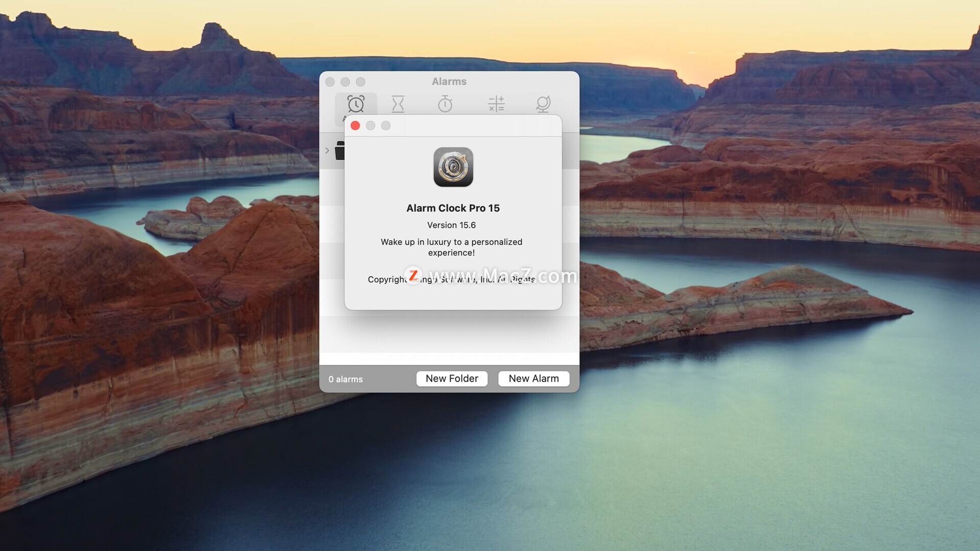Open the World globe toolbar icon
This screenshot has height=551, width=980.
click(543, 104)
